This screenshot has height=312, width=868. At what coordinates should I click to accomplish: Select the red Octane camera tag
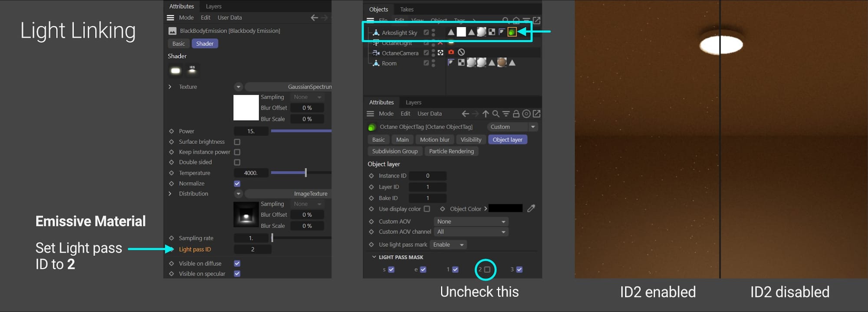click(451, 52)
